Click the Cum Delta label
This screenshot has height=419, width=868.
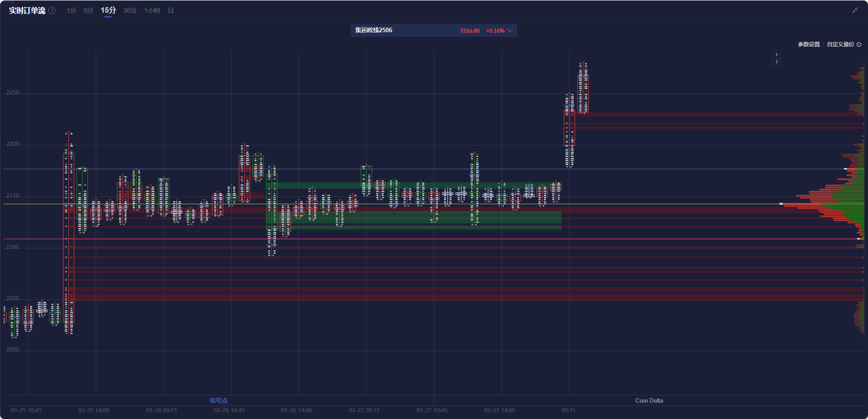click(x=649, y=400)
